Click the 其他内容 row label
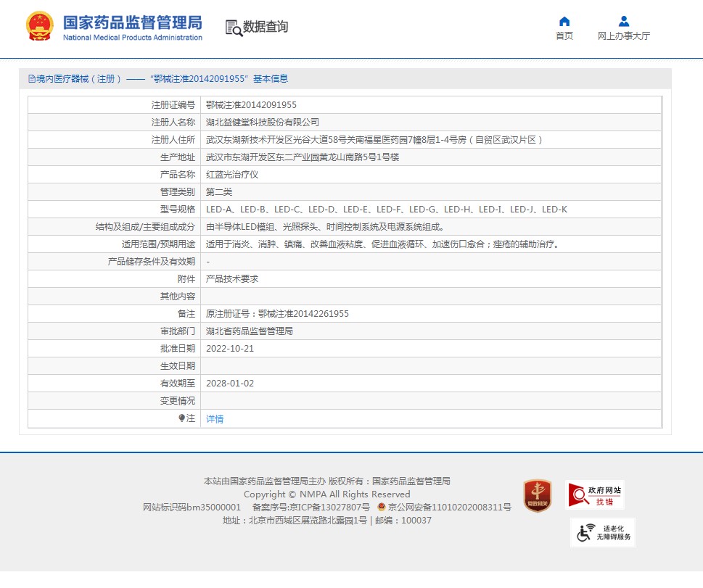This screenshot has height=588, width=703. coord(178,297)
